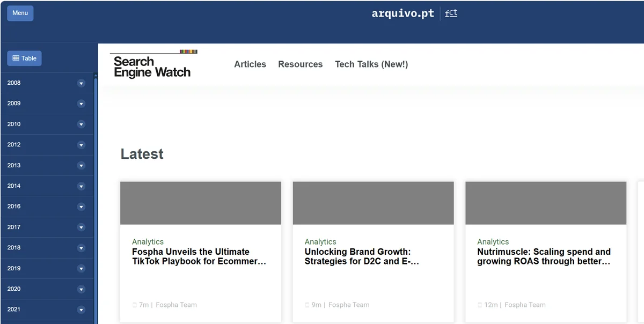Click the chevron icon next to 2017

pos(81,227)
